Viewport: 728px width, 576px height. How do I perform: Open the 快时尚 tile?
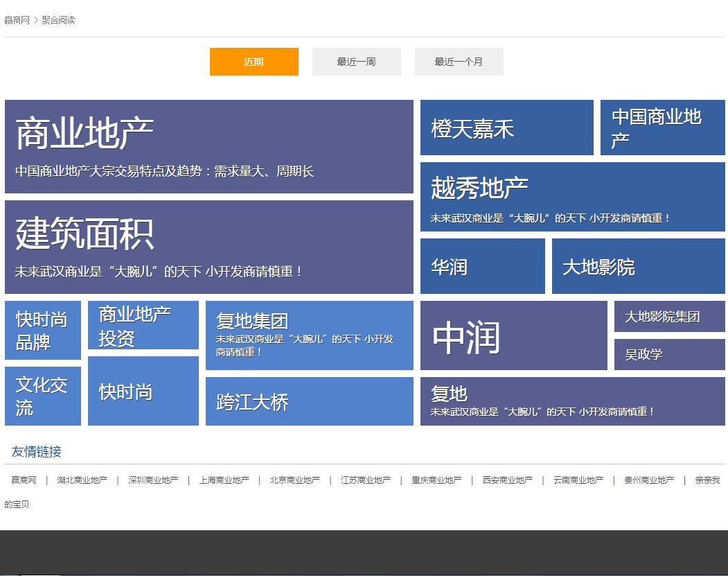click(143, 391)
